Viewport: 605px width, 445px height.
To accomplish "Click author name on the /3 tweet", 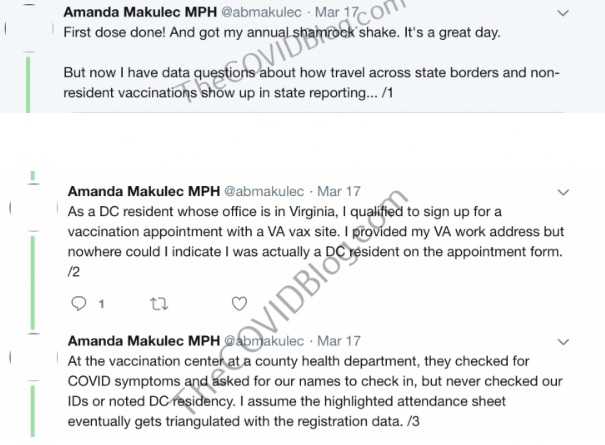I will 144,341.
